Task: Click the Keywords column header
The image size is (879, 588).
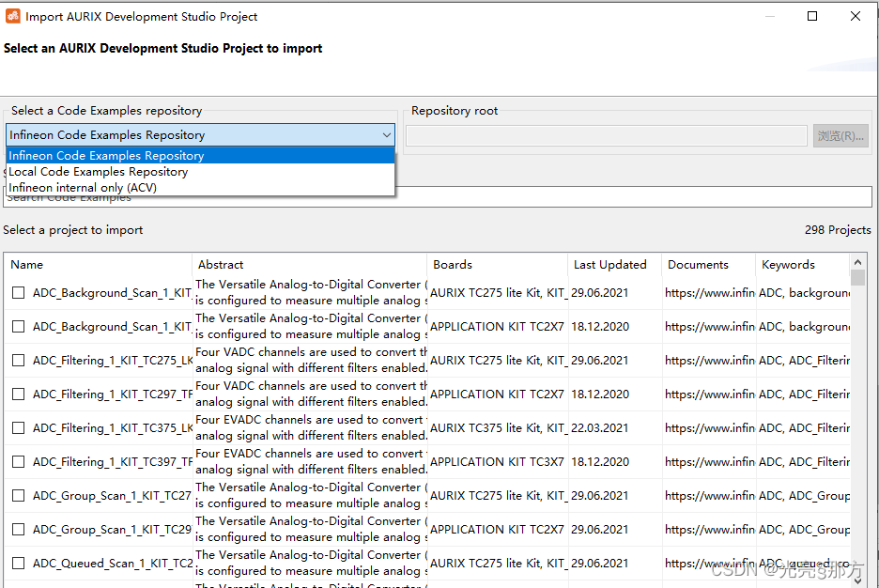Action: coord(803,265)
